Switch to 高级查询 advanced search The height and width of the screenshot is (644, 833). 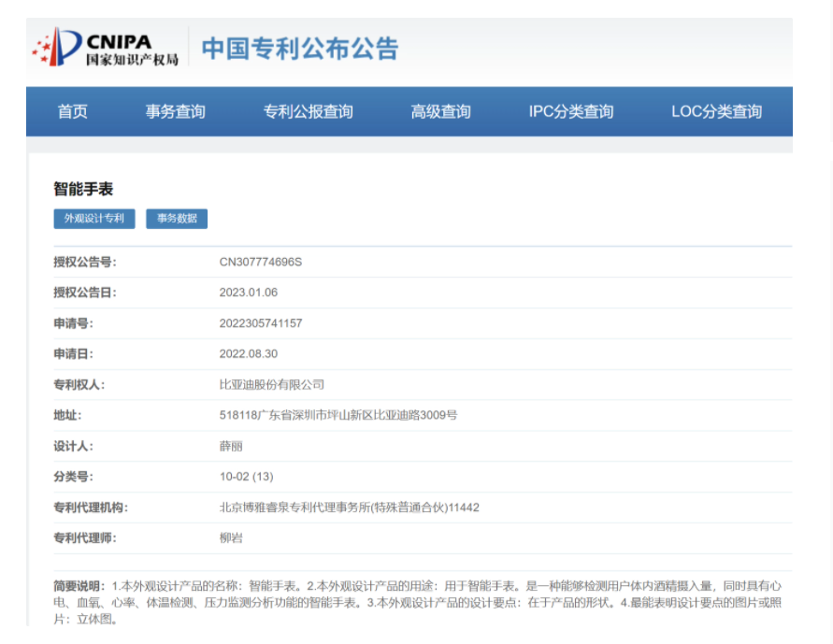tap(440, 112)
